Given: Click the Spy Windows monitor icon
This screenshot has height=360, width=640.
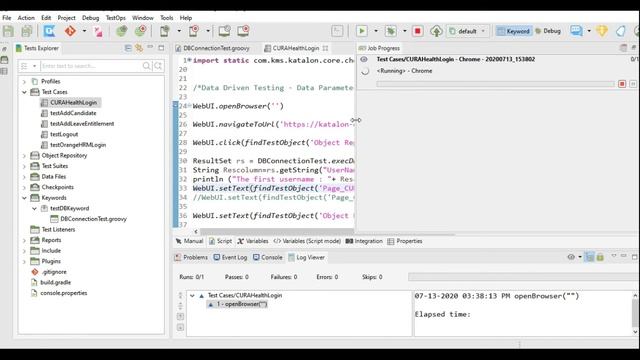Looking at the screenshot, I should pos(224,31).
